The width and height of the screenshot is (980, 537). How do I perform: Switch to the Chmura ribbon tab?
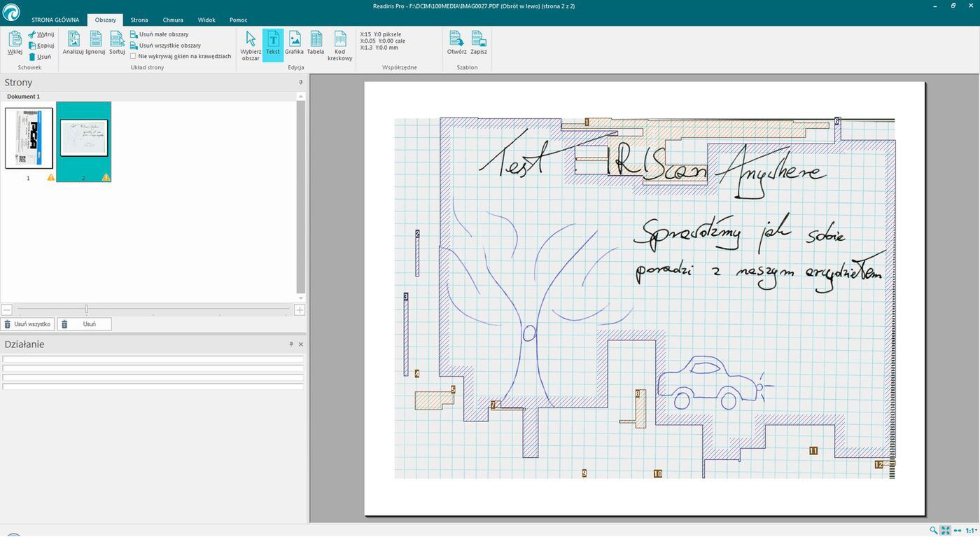click(x=173, y=20)
